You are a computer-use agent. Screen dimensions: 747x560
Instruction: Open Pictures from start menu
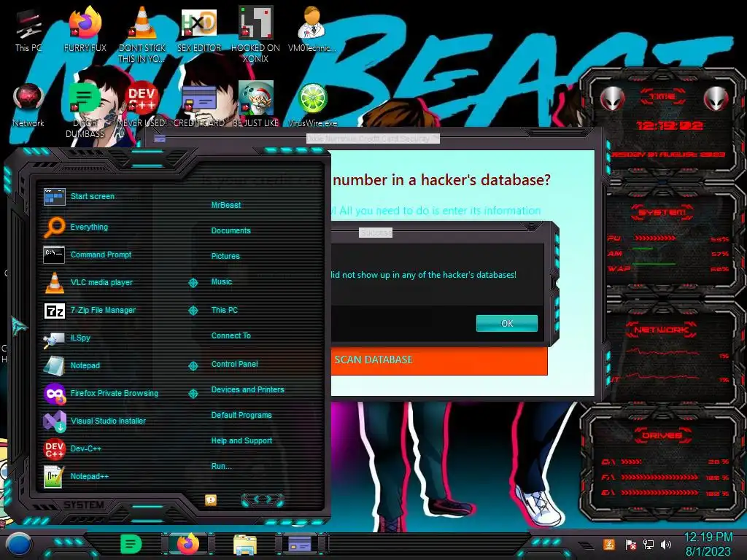pyautogui.click(x=225, y=256)
